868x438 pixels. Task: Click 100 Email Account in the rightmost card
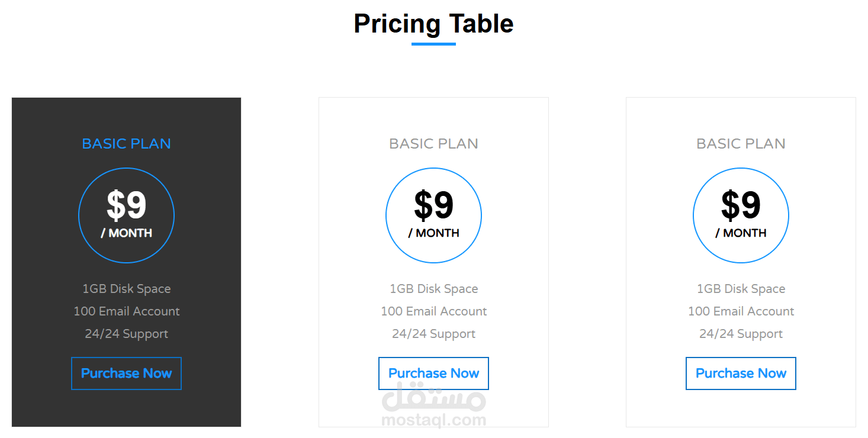(x=741, y=311)
